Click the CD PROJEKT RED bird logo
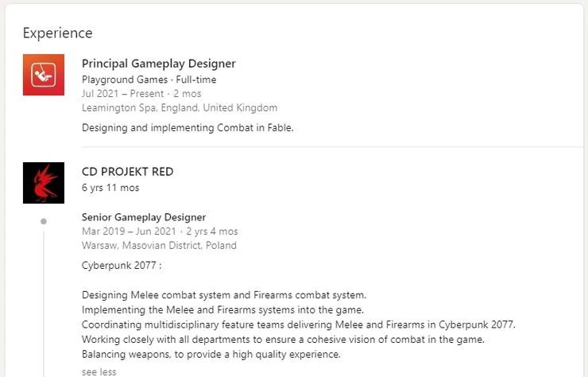Viewport: 588px width, 377px height. click(x=44, y=183)
